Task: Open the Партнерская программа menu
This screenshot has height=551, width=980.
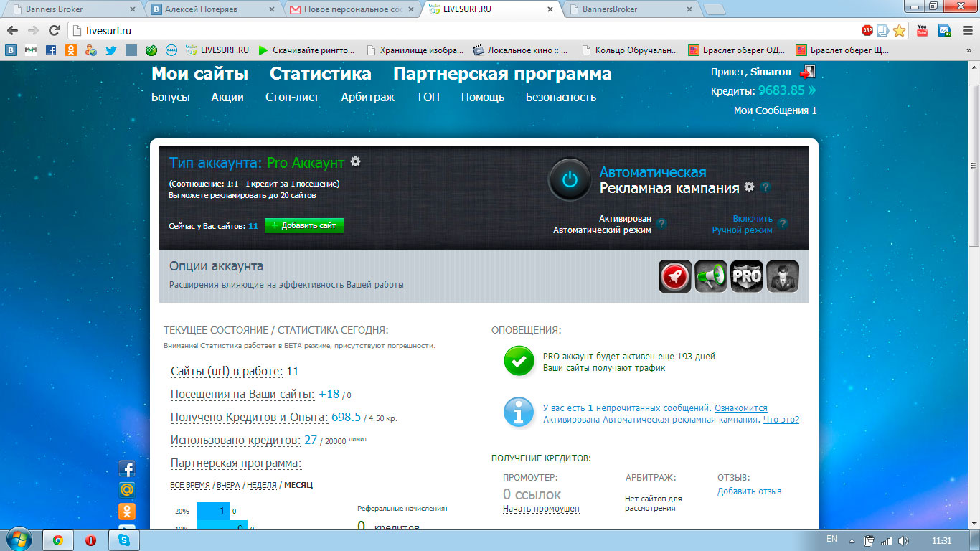Action: 502,74
